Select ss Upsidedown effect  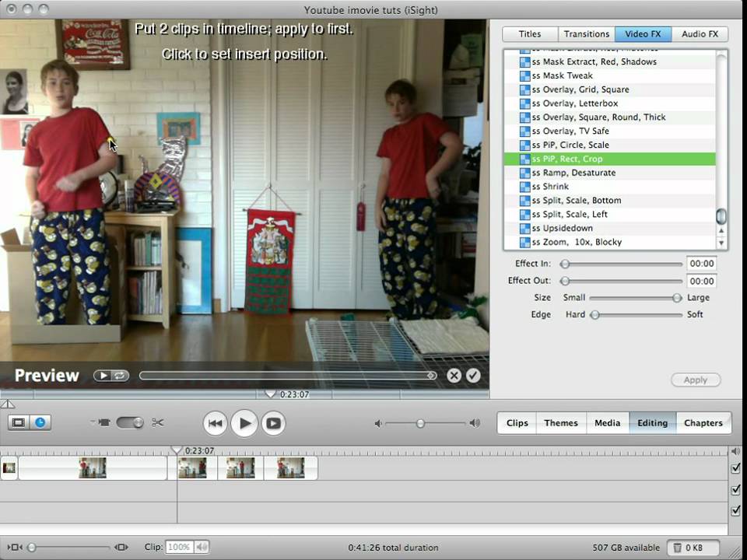click(610, 228)
